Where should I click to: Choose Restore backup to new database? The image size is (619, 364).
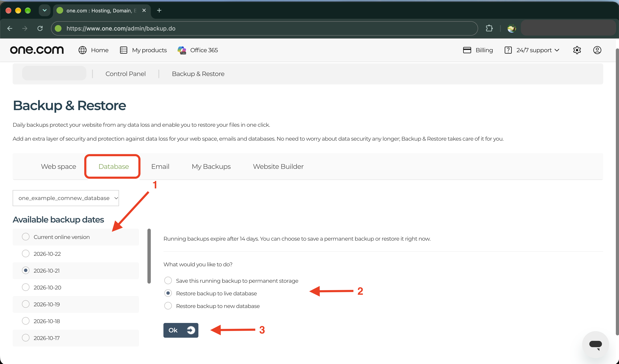pyautogui.click(x=168, y=306)
